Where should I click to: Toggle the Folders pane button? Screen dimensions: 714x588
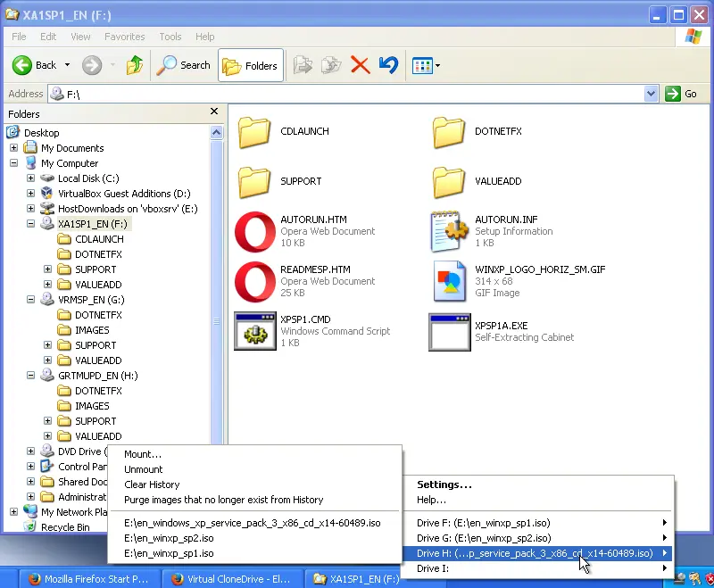pos(251,65)
